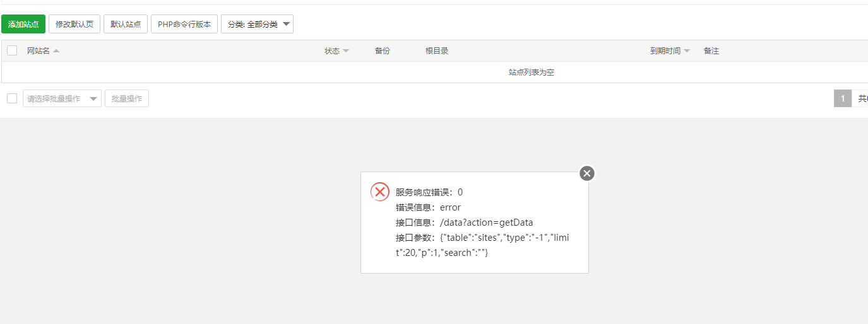Click the 批量操作 button

(127, 98)
